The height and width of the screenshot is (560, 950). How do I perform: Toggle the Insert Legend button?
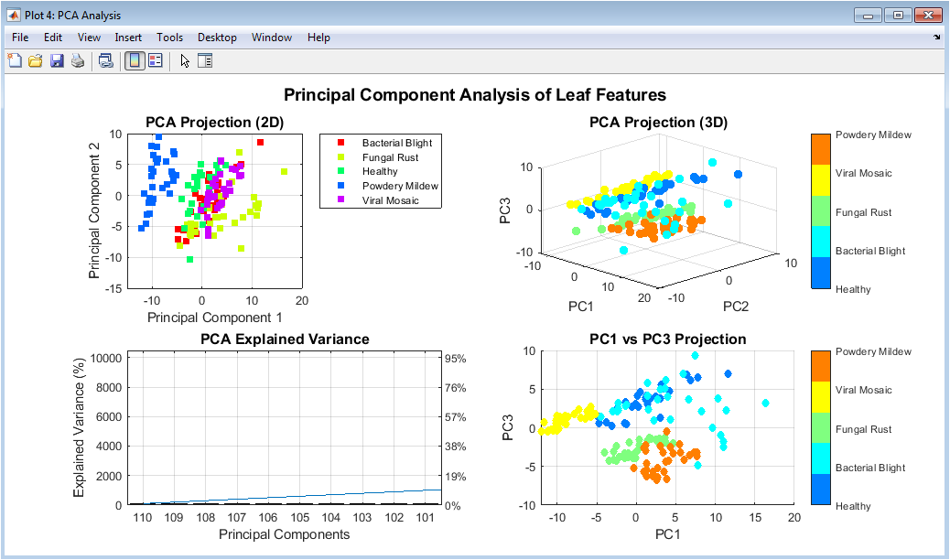(x=155, y=61)
